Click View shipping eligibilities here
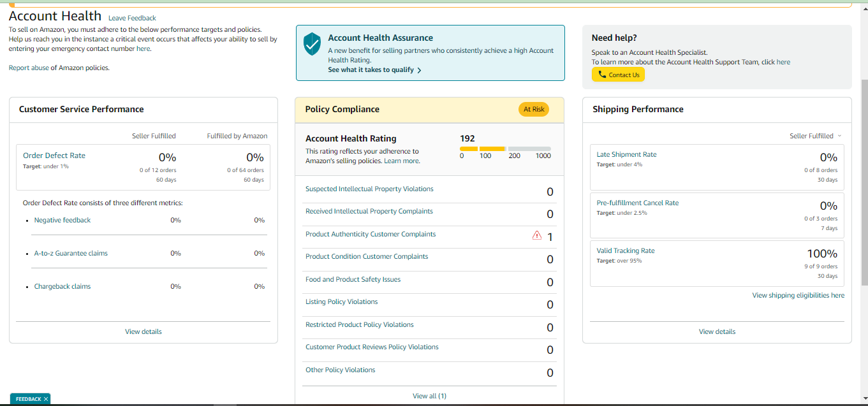This screenshot has height=406, width=868. [798, 295]
